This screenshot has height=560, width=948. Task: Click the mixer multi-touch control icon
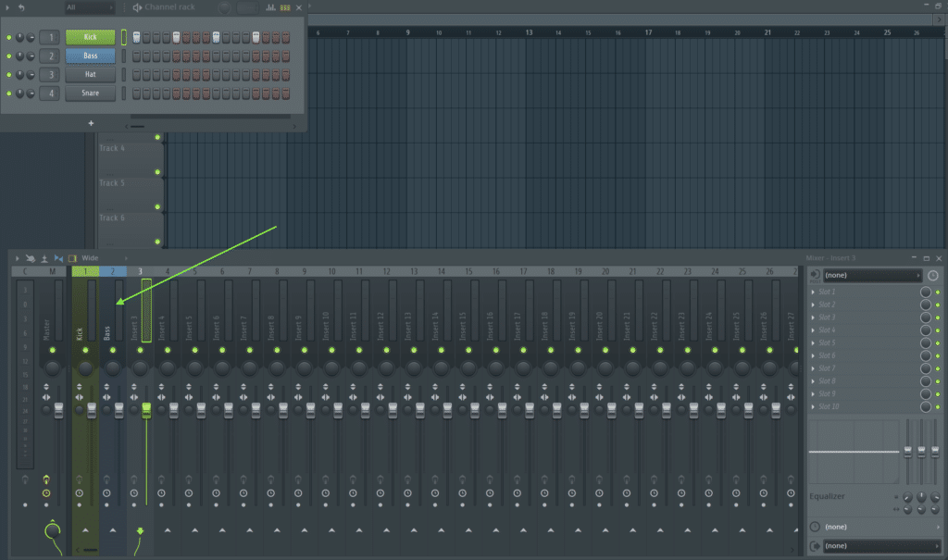31,258
